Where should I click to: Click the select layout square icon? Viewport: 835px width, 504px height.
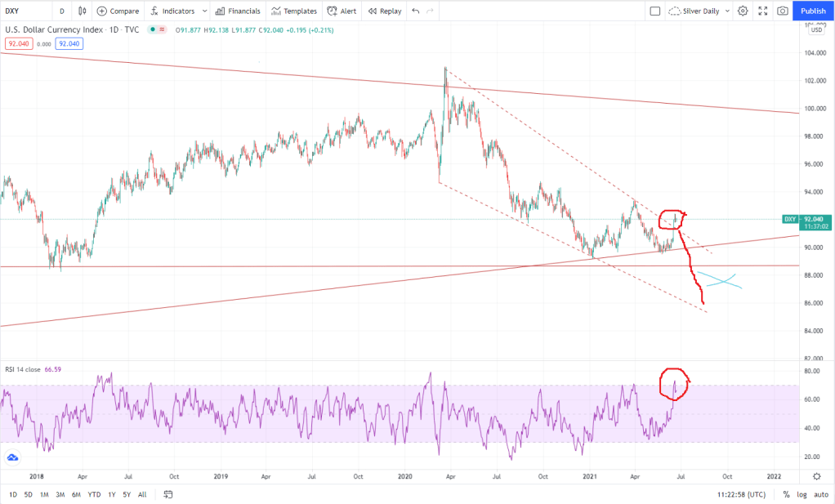pyautogui.click(x=654, y=11)
